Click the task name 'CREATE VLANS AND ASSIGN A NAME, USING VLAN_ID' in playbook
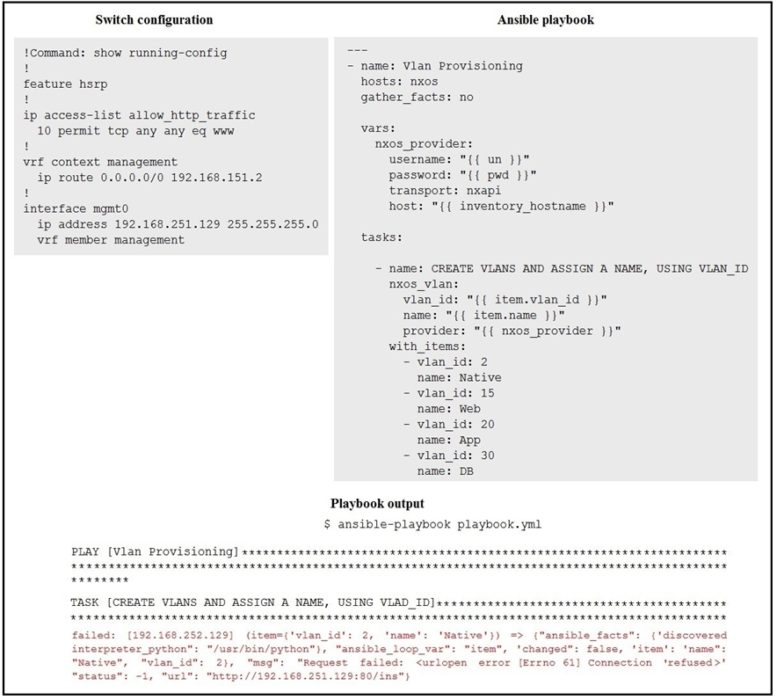This screenshot has height=700, width=777. pyautogui.click(x=590, y=269)
